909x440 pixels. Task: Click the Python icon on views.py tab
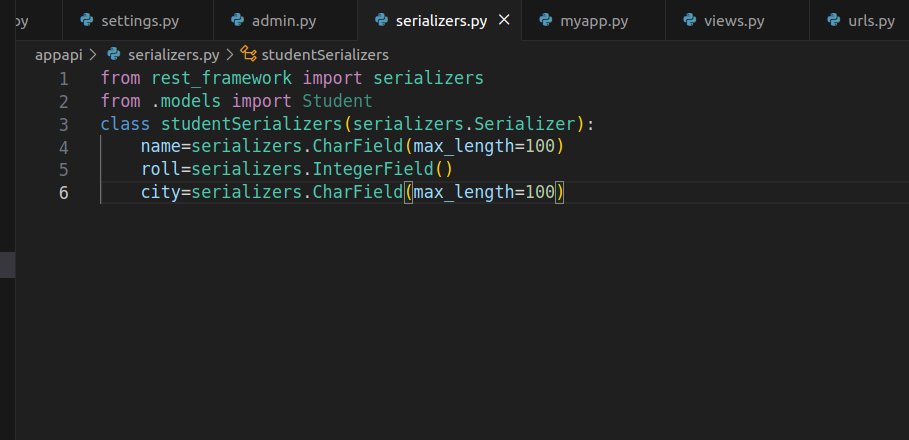click(689, 20)
